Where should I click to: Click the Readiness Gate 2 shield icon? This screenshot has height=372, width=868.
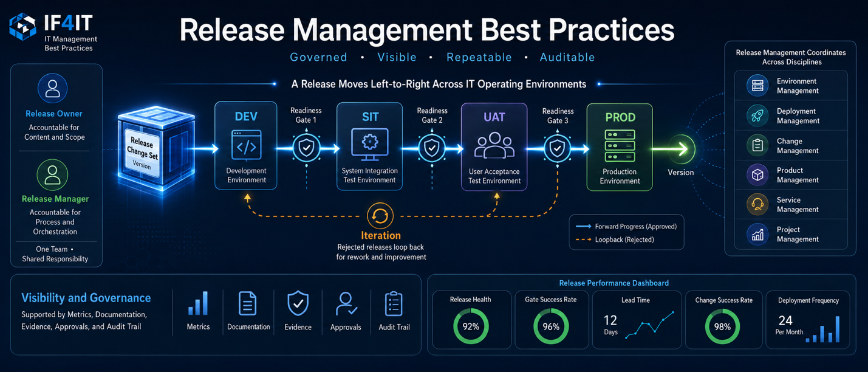[x=432, y=148]
